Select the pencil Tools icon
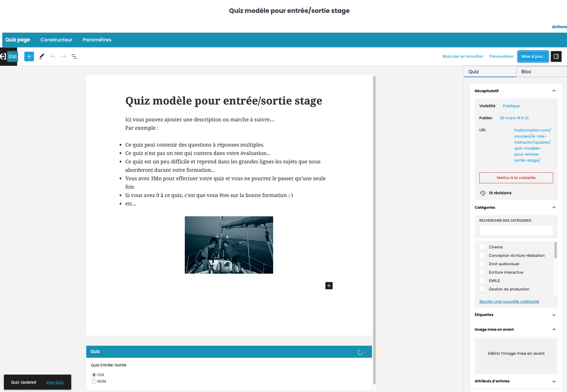 (x=42, y=56)
